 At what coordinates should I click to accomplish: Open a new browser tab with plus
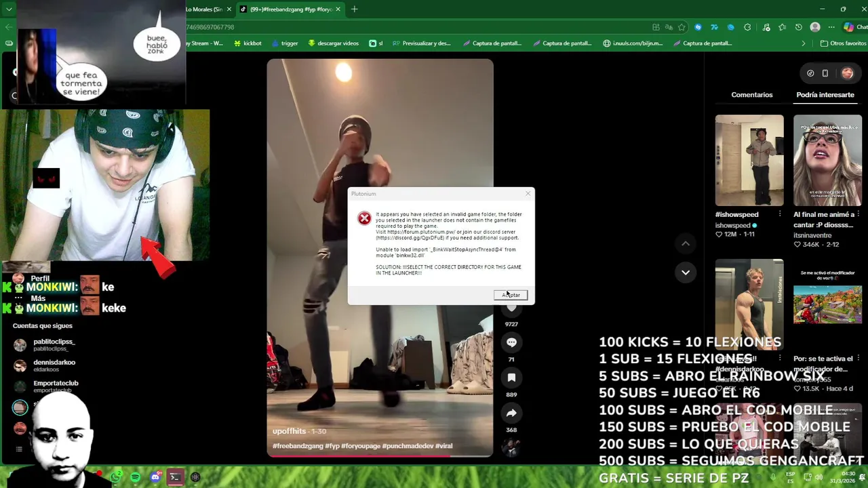[354, 9]
